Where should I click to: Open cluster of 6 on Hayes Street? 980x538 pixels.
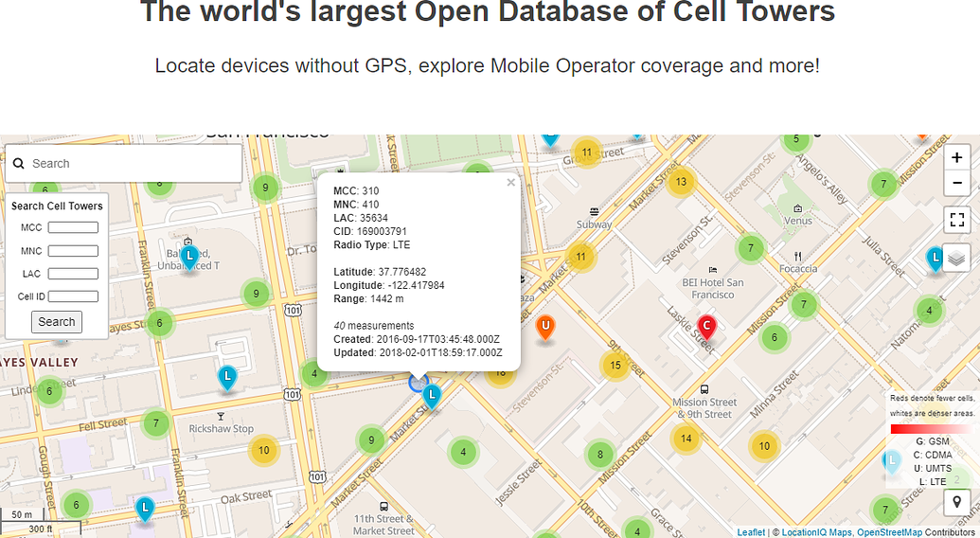pos(159,323)
